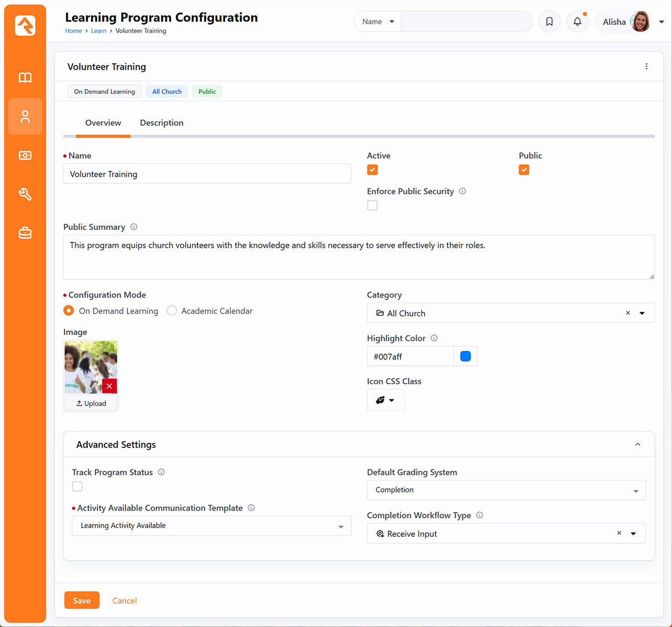Open the book icon in sidebar
The width and height of the screenshot is (672, 627).
[25, 78]
